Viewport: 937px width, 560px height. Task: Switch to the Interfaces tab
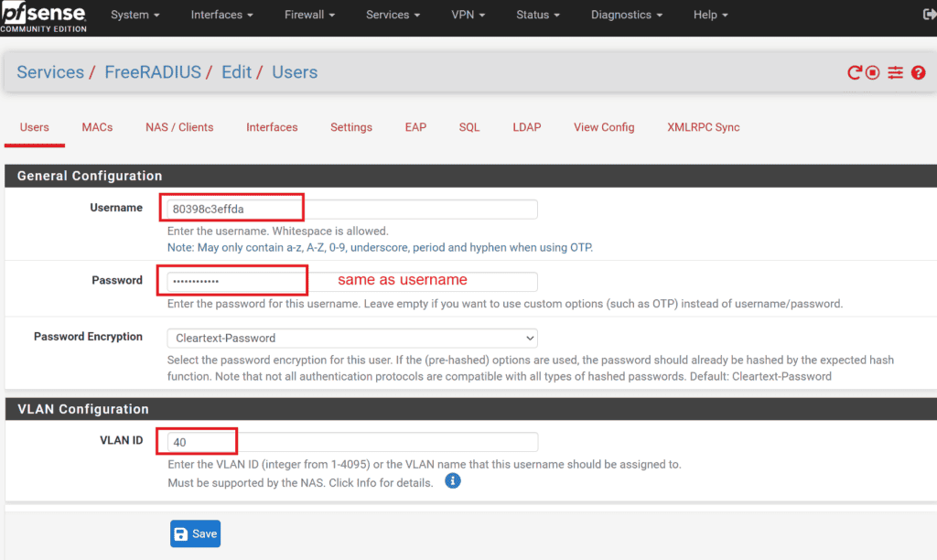coord(272,127)
